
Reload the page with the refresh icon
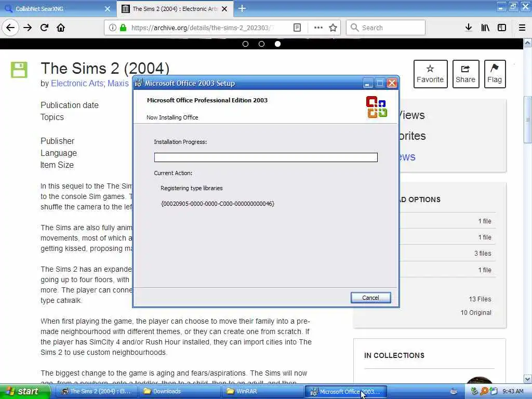pyautogui.click(x=45, y=28)
